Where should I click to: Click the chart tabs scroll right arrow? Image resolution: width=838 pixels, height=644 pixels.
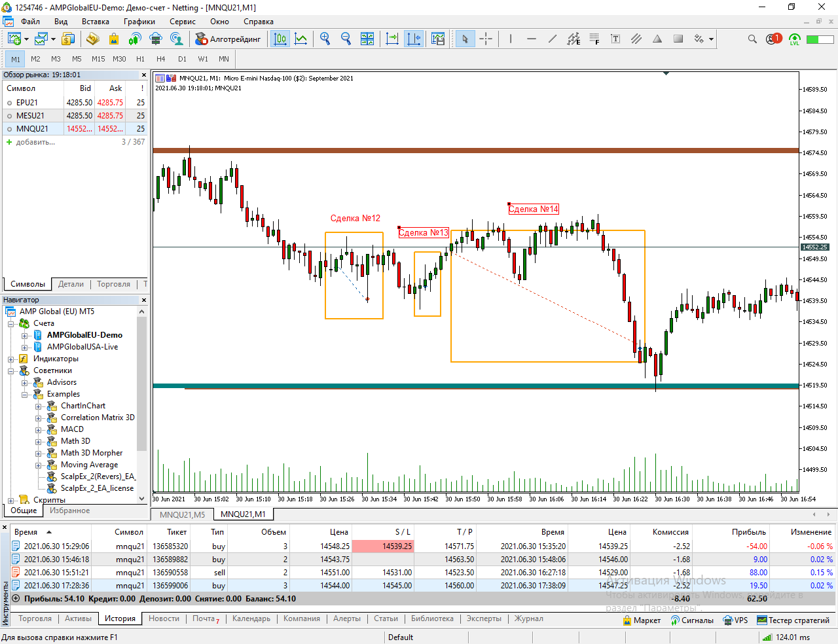[x=828, y=514]
